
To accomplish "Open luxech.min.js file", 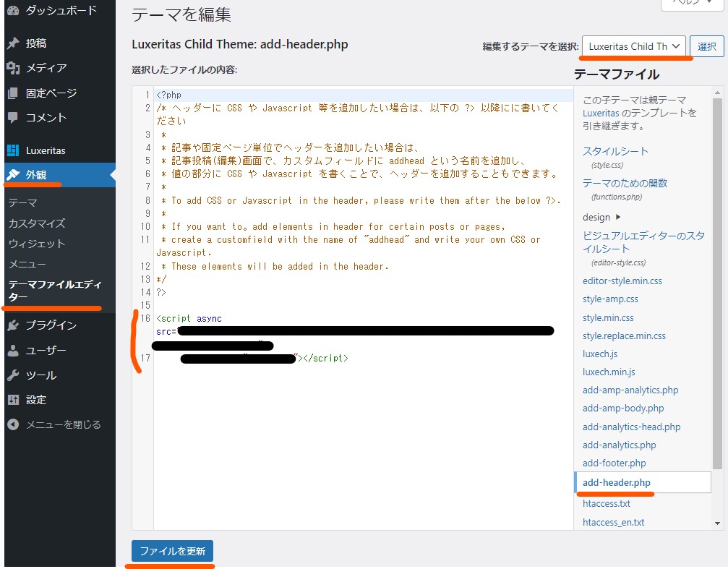I will (609, 372).
